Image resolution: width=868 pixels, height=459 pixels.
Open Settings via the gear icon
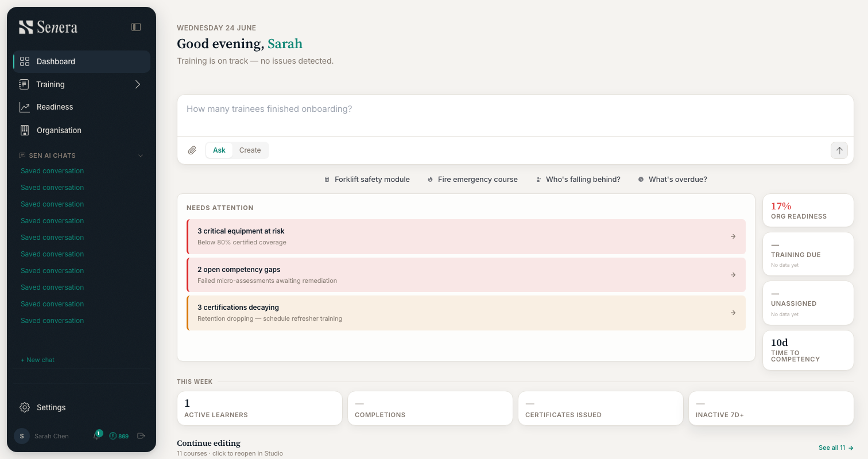25,407
